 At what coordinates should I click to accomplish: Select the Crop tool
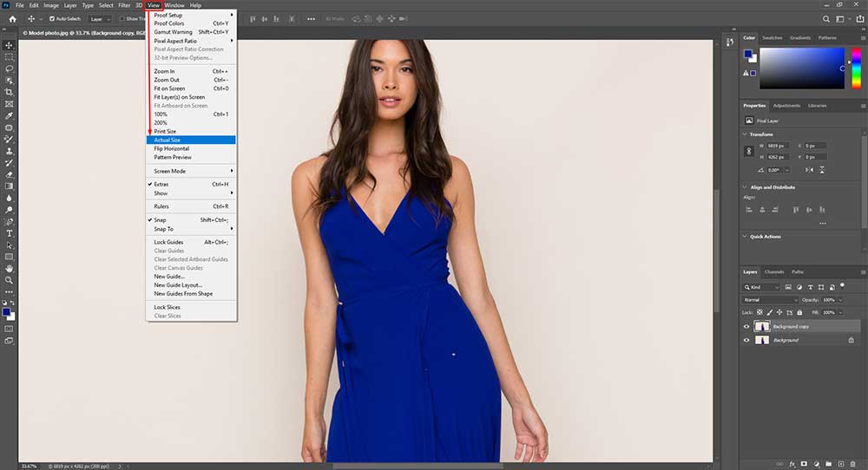[x=10, y=92]
